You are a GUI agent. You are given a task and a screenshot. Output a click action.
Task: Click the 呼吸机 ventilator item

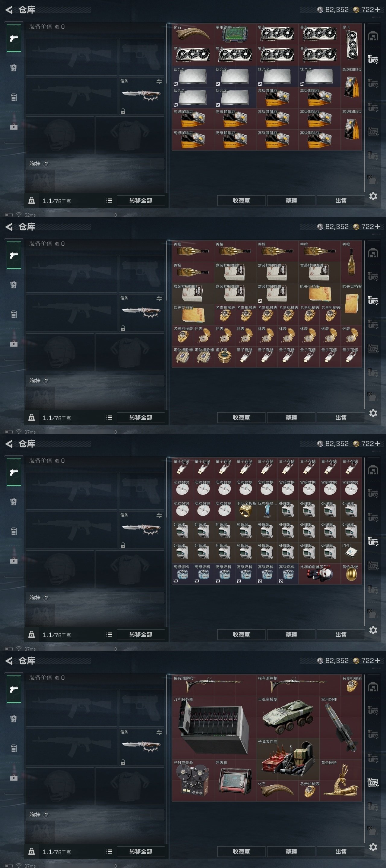[x=235, y=780]
